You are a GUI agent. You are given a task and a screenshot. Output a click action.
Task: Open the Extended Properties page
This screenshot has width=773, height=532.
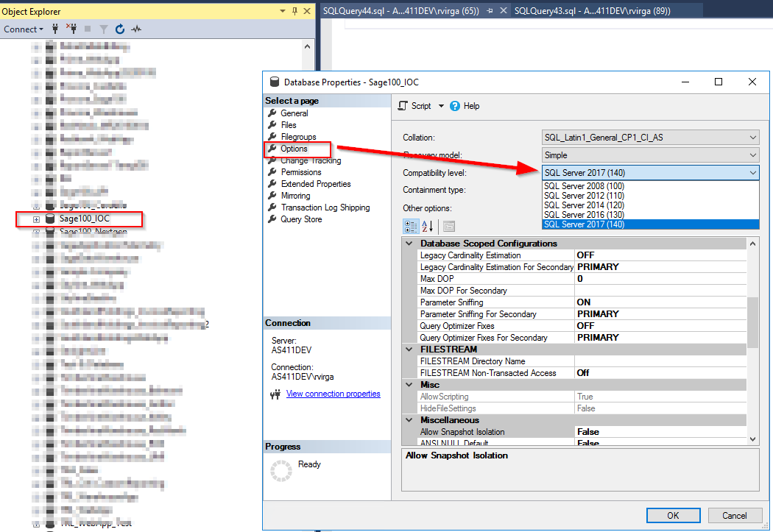pyautogui.click(x=316, y=184)
